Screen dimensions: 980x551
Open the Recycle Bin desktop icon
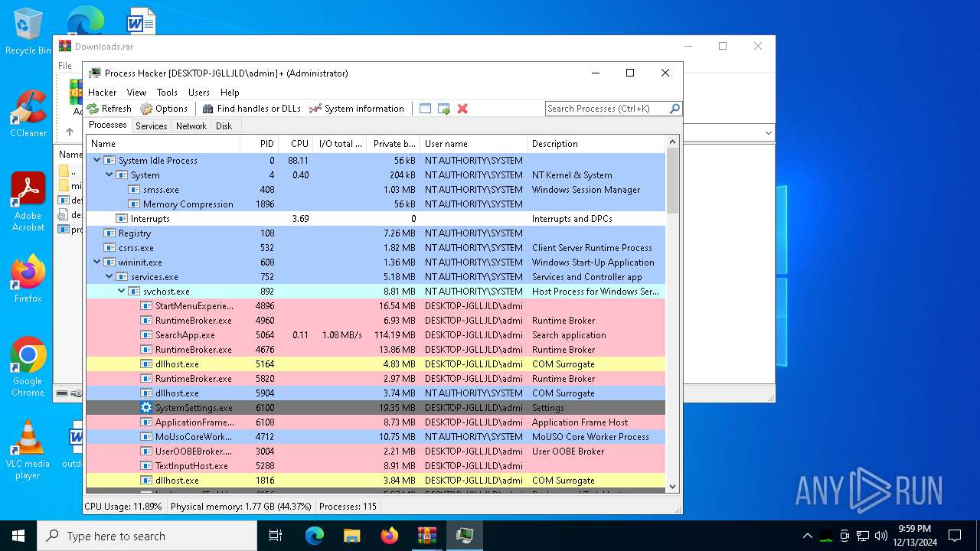28,31
